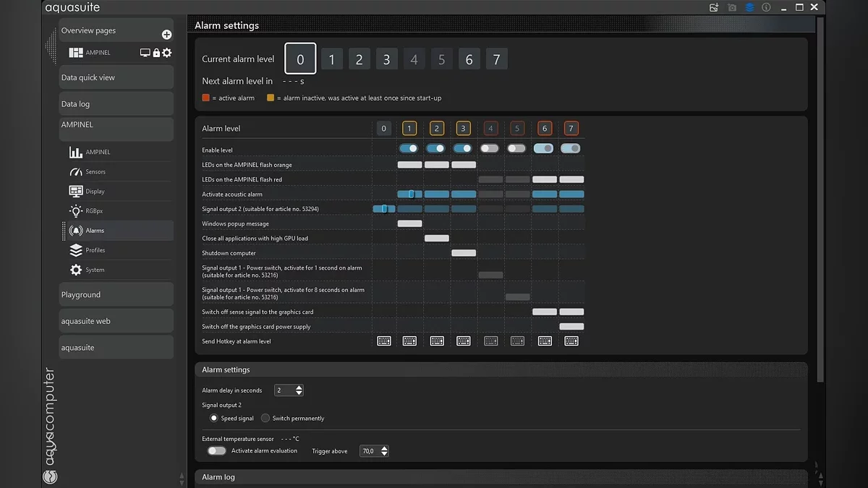The height and width of the screenshot is (488, 868).
Task: Toggle Enable level switch for alarm level 4
Action: pyautogui.click(x=490, y=148)
